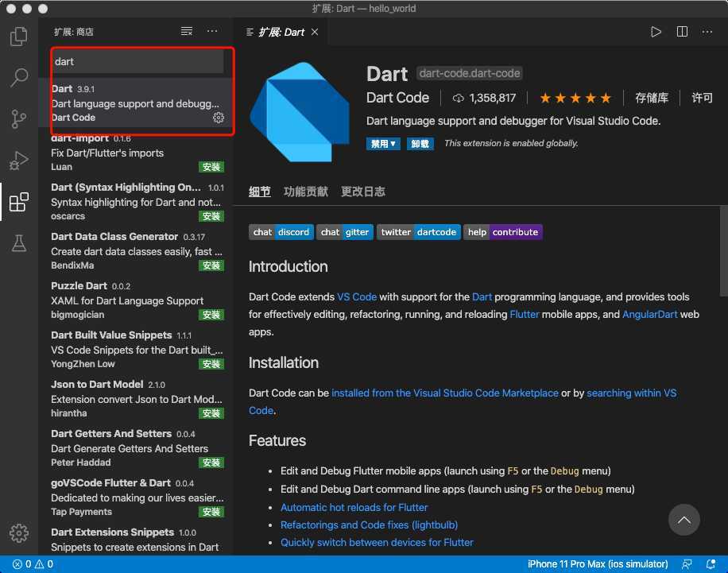The image size is (728, 573).
Task: Close the 扩展: Dart tab
Action: pos(315,32)
